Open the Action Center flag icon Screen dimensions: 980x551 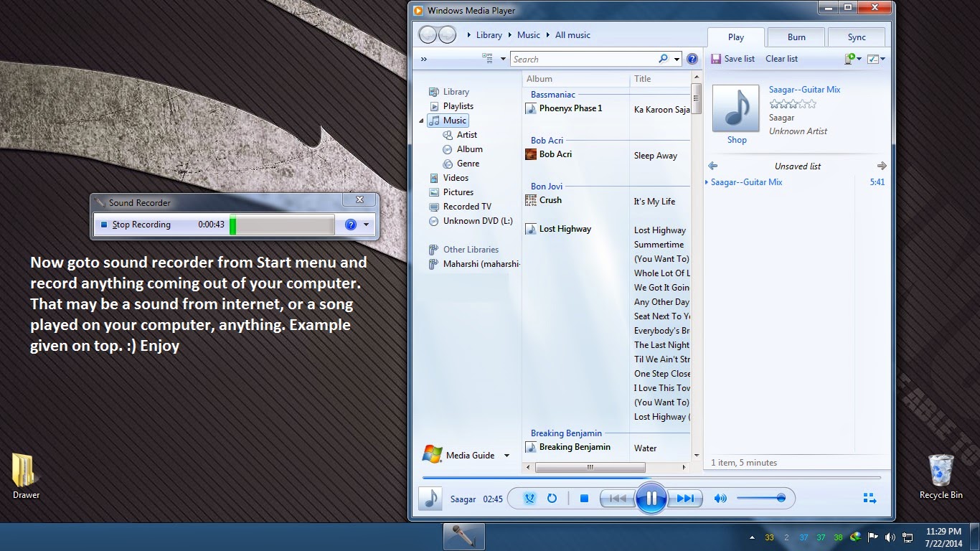(873, 537)
